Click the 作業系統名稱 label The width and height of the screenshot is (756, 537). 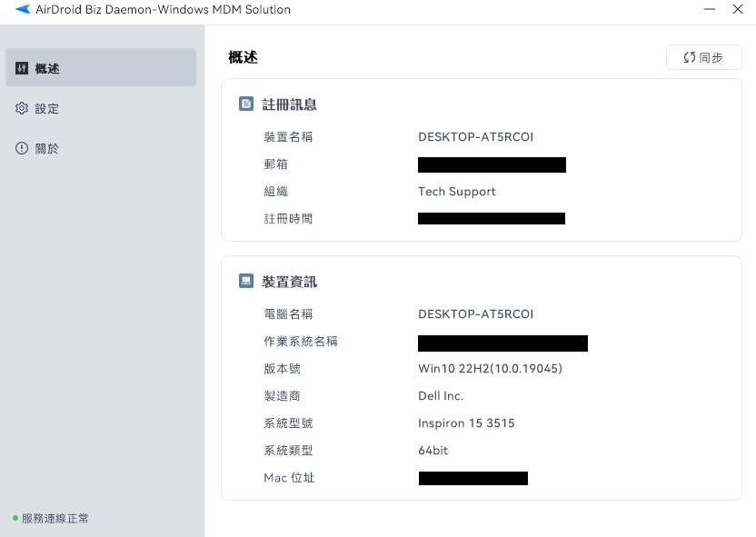(301, 342)
